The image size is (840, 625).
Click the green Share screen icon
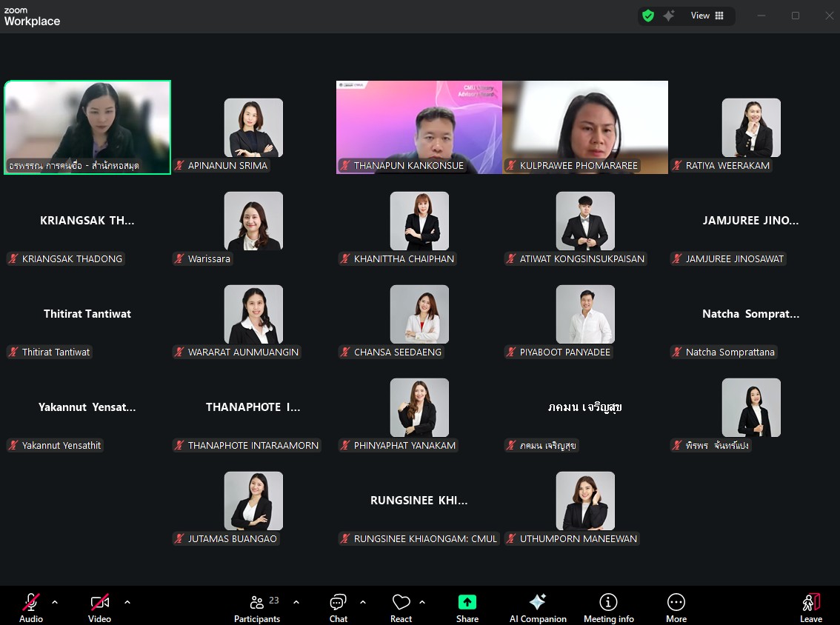(467, 602)
